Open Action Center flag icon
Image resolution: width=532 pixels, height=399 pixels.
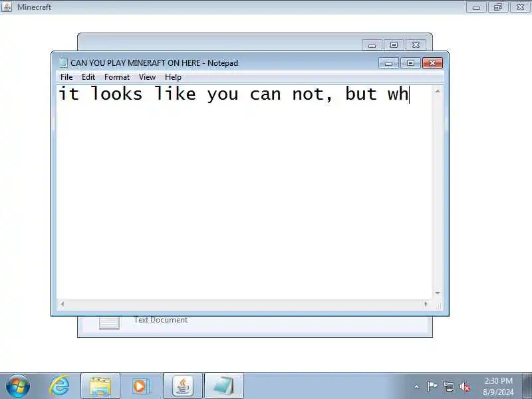(432, 386)
